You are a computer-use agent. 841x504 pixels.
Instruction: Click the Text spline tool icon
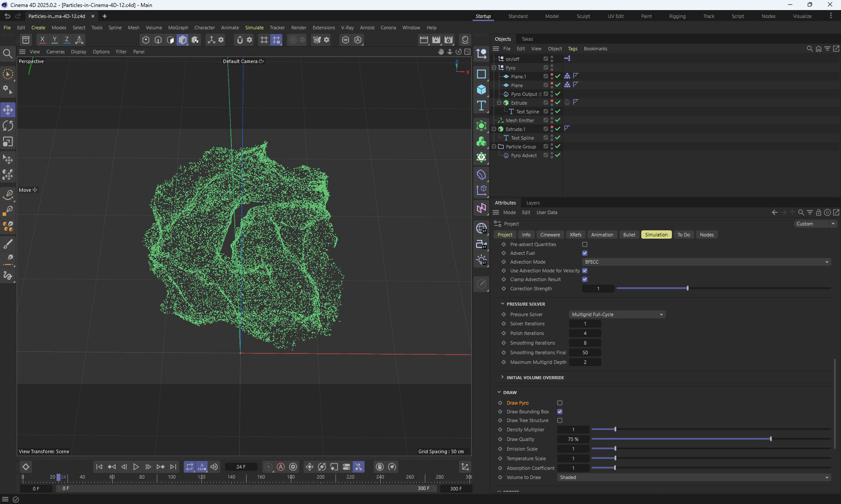point(481,106)
